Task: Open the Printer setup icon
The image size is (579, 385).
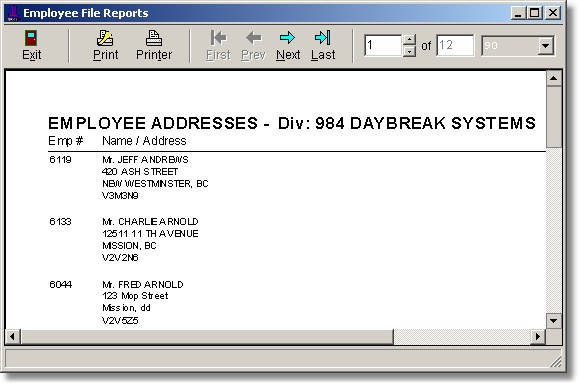Action: click(154, 38)
